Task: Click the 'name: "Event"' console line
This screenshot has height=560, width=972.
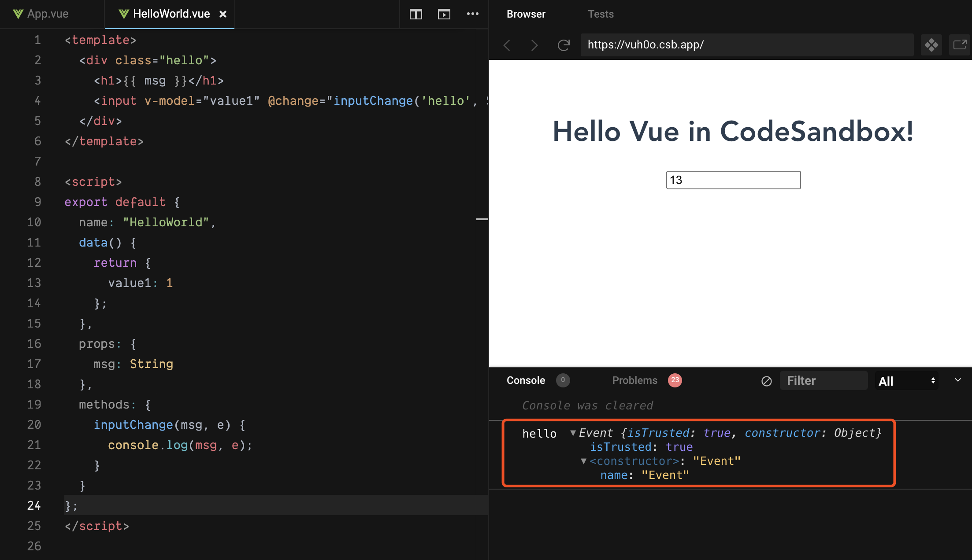Action: 645,475
